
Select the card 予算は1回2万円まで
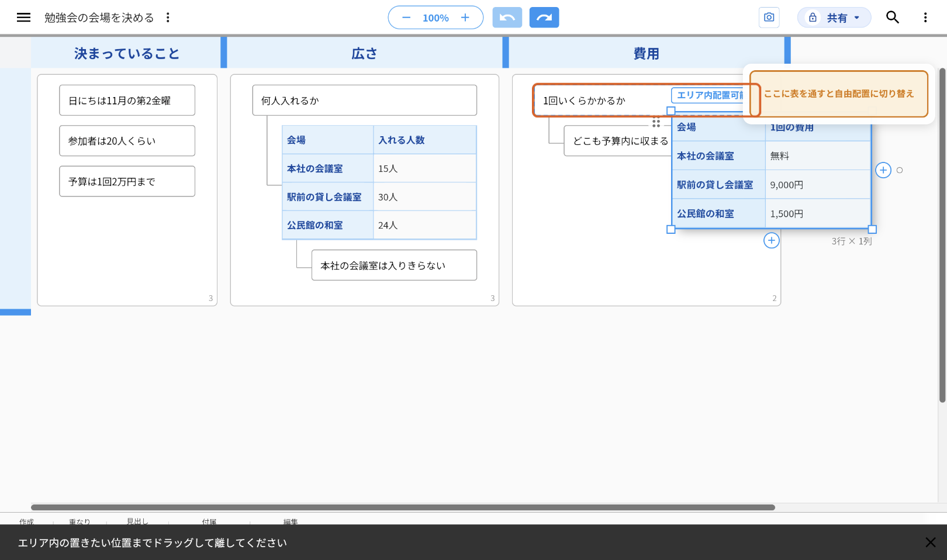point(127,181)
